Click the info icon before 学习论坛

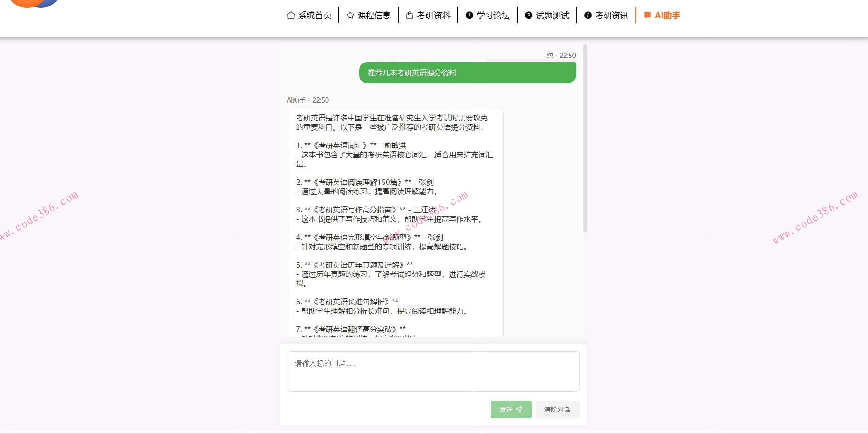tap(468, 15)
